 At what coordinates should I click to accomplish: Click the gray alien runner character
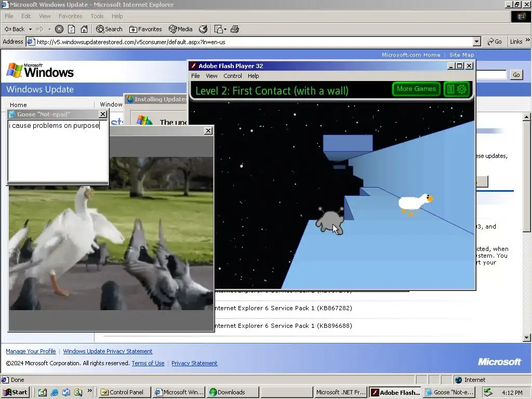tap(330, 220)
